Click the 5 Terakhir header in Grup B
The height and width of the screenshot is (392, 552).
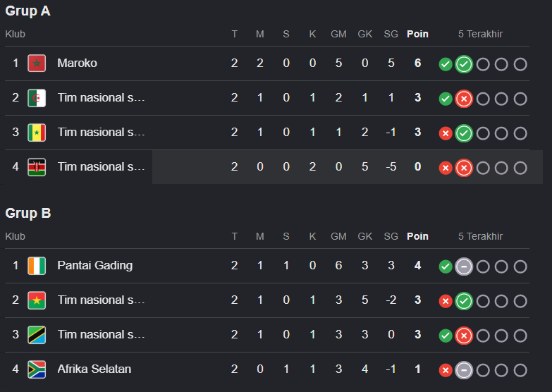point(480,236)
